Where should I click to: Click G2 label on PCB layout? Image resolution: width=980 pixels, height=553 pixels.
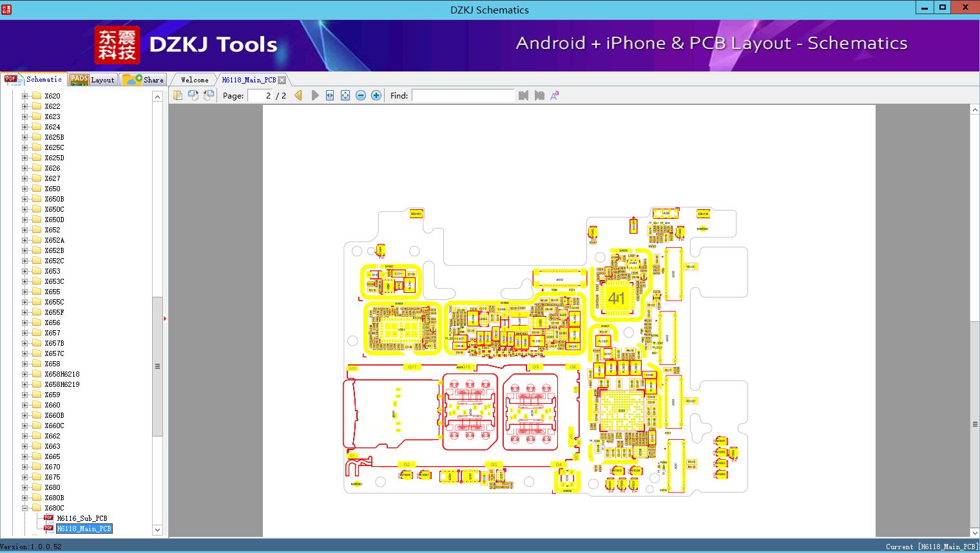406,464
